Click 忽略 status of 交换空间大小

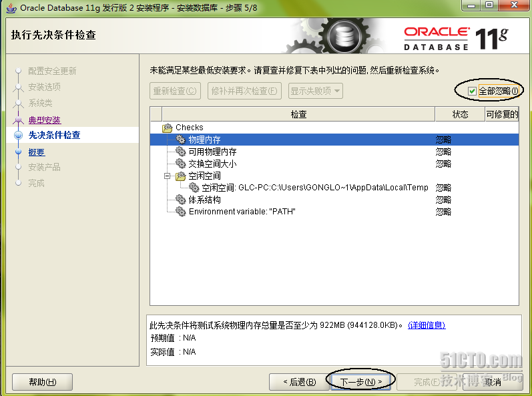point(443,164)
